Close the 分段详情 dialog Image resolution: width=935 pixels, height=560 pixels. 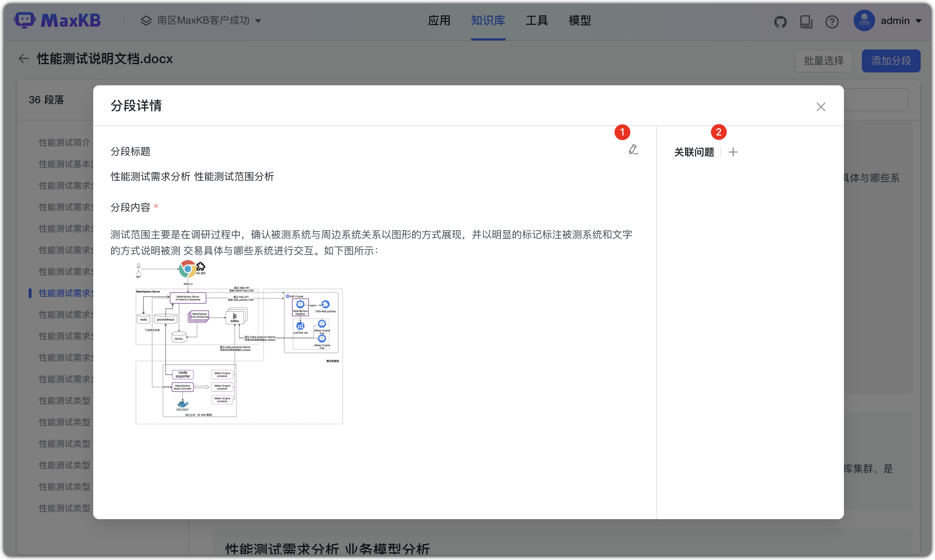(821, 107)
